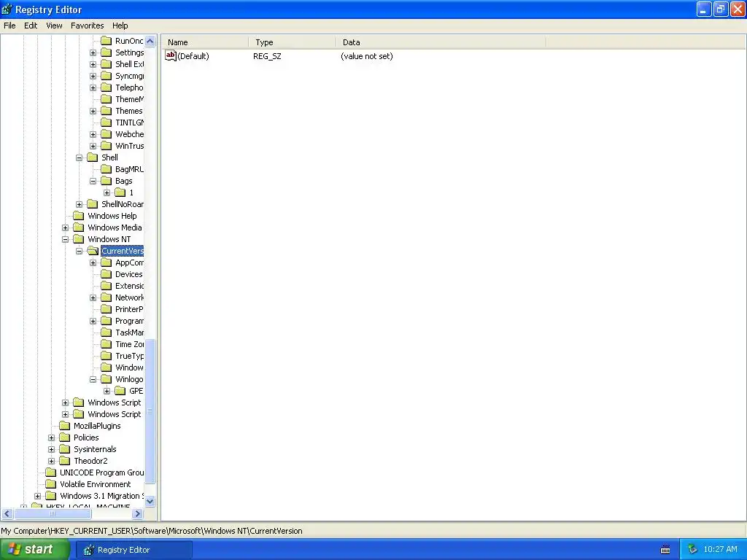Select the TINTLGNT folder icon
Viewport: 747px width, 560px height.
[107, 122]
